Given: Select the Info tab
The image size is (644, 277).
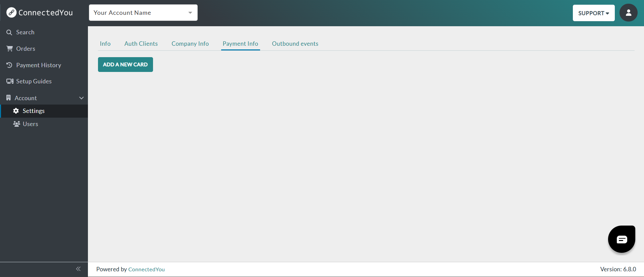Looking at the screenshot, I should 105,44.
